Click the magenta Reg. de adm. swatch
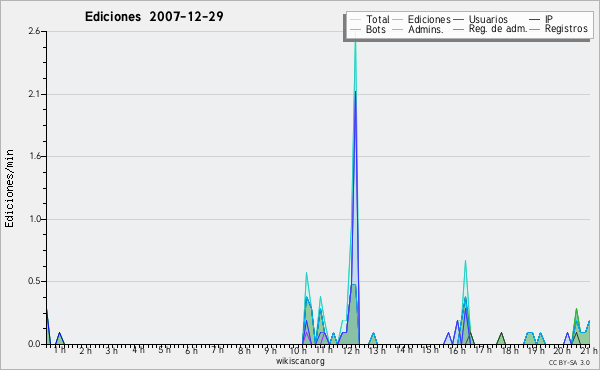This screenshot has width=600, height=370. click(458, 29)
